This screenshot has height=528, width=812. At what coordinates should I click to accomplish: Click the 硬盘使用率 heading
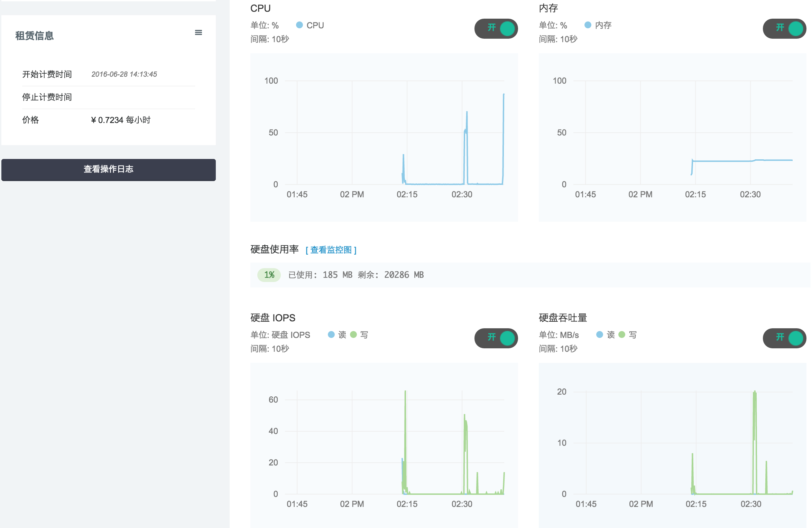pos(275,249)
